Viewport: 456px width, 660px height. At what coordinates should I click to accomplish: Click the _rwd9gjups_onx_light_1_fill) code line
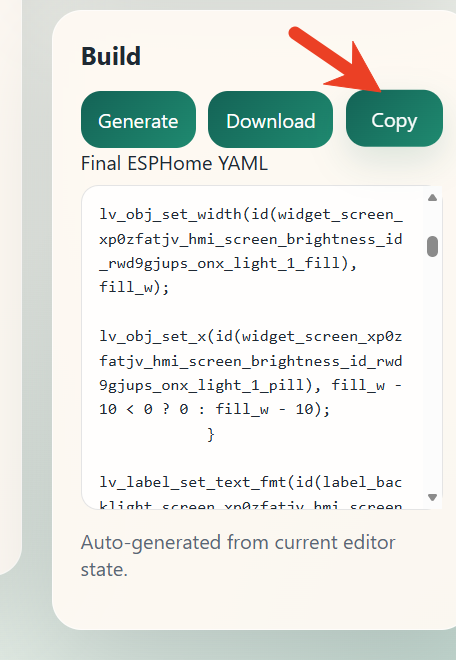(228, 263)
